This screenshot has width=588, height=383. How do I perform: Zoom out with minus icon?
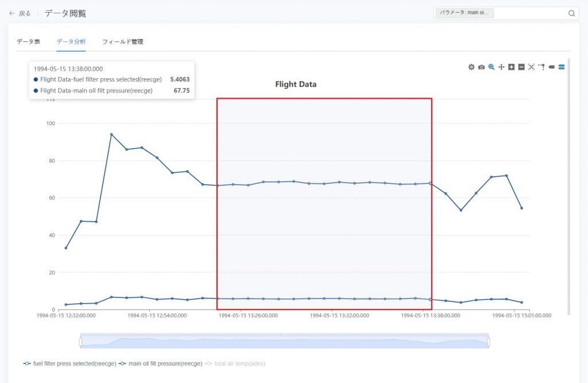521,67
